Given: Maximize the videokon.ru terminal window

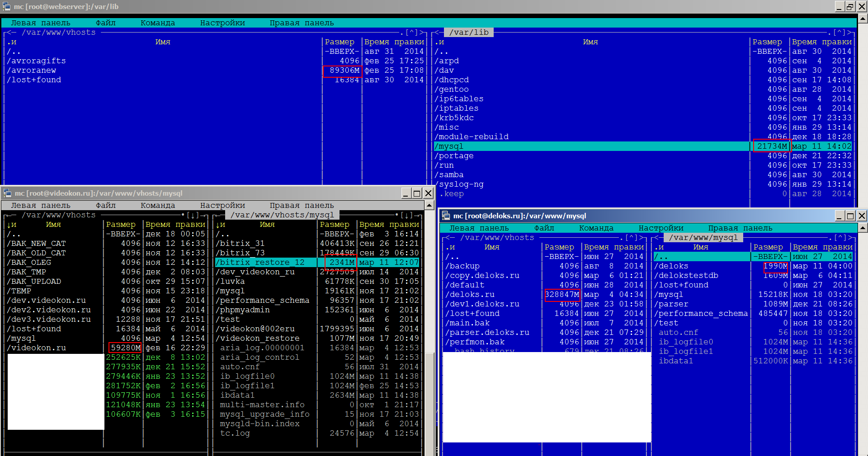Looking at the screenshot, I should pyautogui.click(x=417, y=193).
